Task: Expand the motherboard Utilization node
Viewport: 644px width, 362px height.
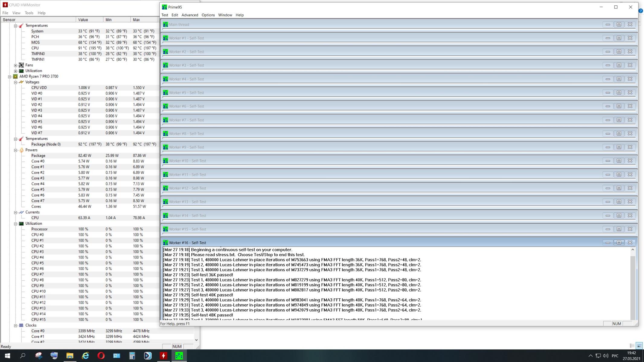Action: [x=16, y=71]
